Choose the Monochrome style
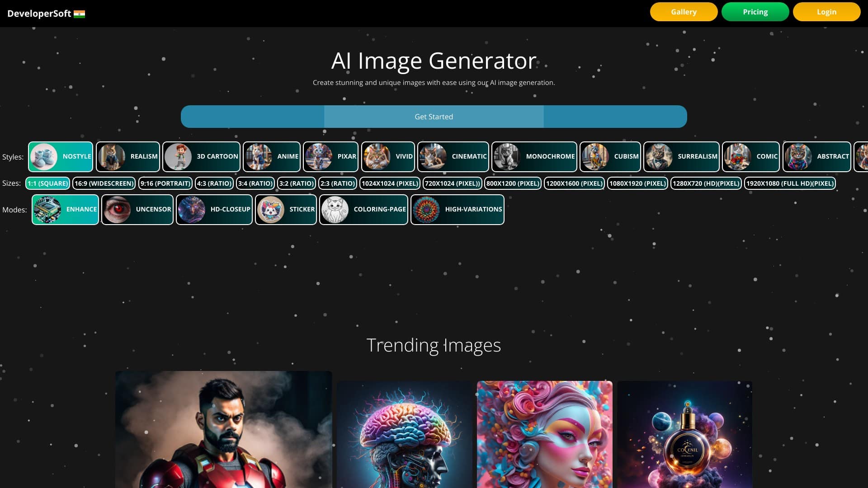Viewport: 868px width, 488px height. 534,156
